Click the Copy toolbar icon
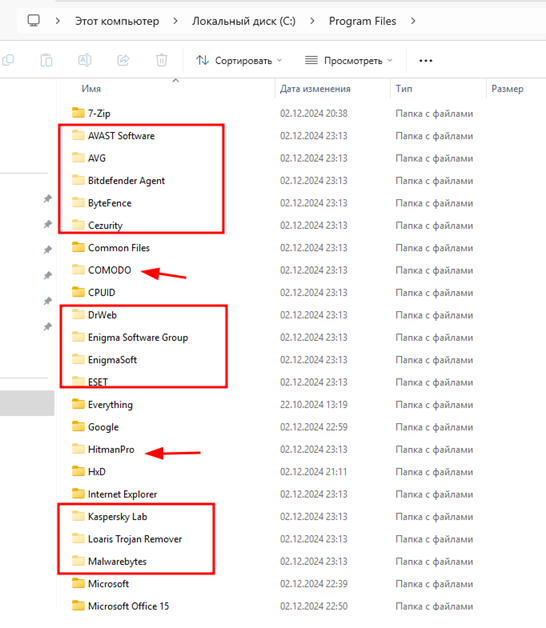 pos(8,60)
